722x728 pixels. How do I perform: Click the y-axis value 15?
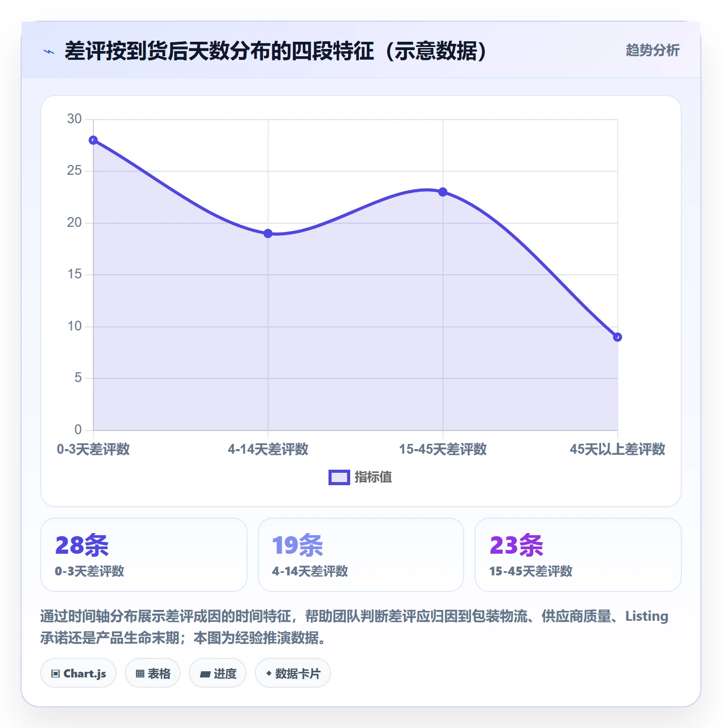(74, 274)
